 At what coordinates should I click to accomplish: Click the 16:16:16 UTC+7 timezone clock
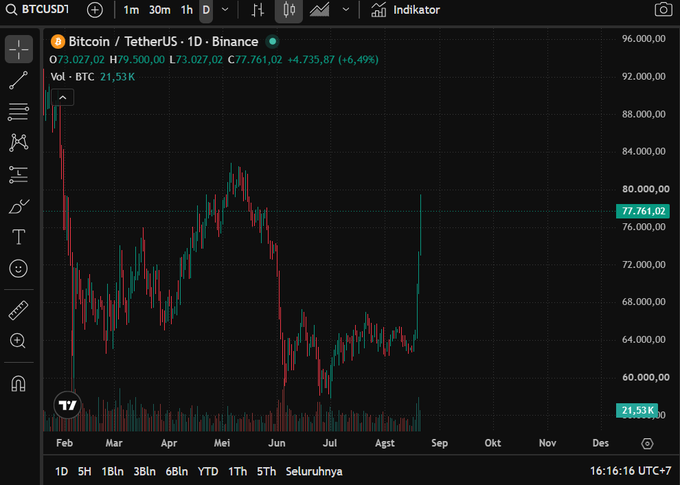pos(631,471)
